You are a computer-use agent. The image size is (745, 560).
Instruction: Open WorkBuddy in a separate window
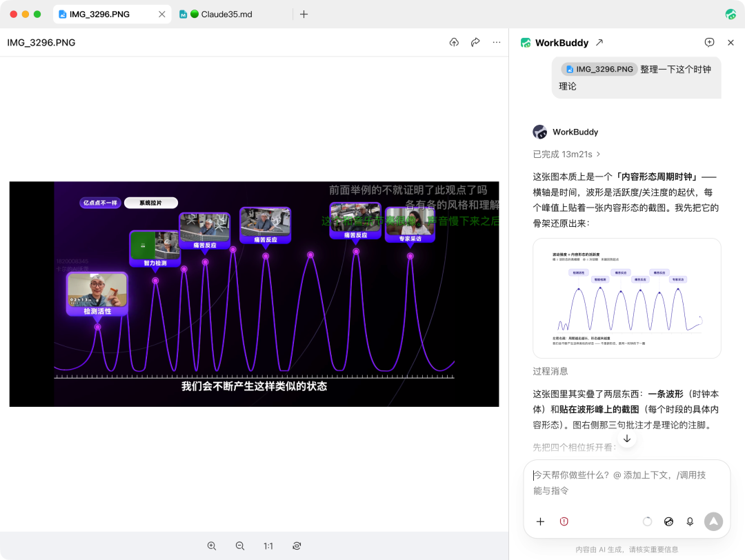(x=599, y=42)
